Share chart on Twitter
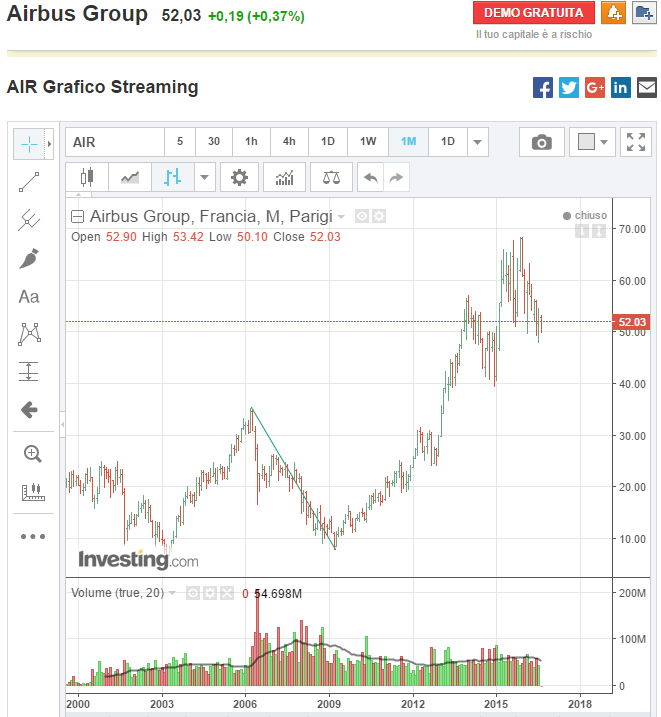The width and height of the screenshot is (661, 717). [569, 87]
